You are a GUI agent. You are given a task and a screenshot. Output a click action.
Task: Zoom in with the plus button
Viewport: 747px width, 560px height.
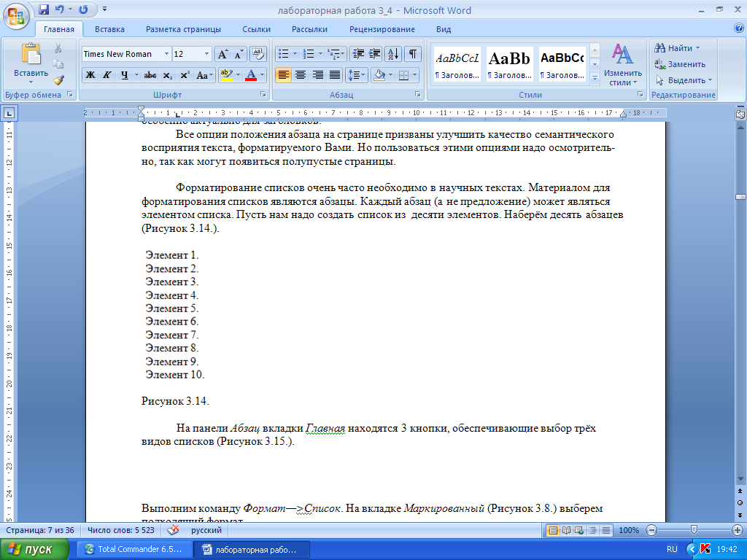tap(737, 530)
